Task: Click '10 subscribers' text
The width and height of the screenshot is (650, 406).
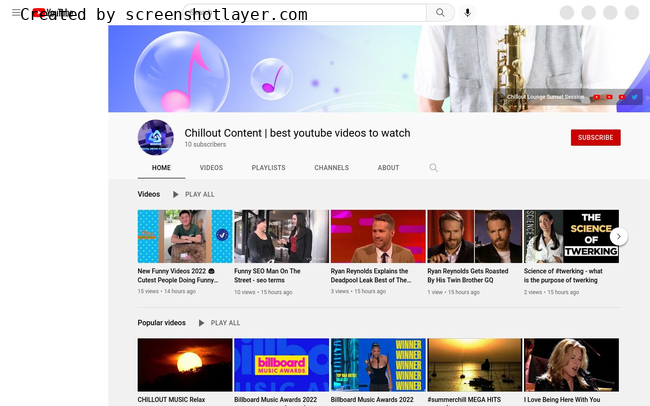Action: (205, 144)
